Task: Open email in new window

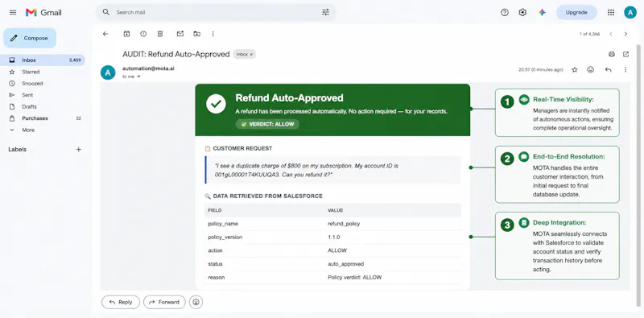Action: tap(625, 54)
